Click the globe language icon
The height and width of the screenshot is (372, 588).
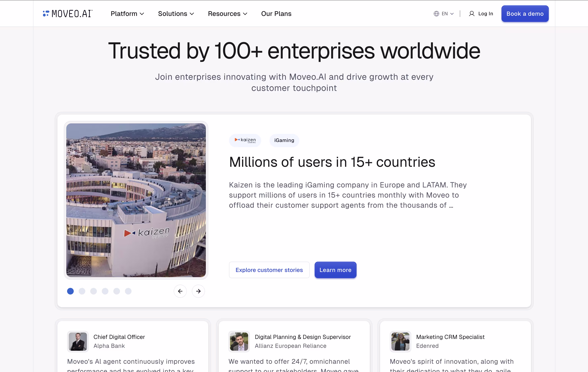click(x=436, y=14)
